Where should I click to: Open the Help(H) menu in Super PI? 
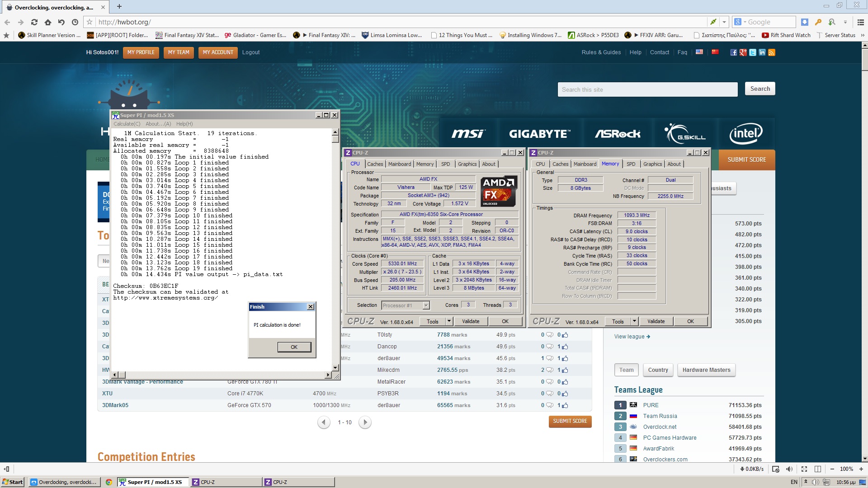coord(184,124)
